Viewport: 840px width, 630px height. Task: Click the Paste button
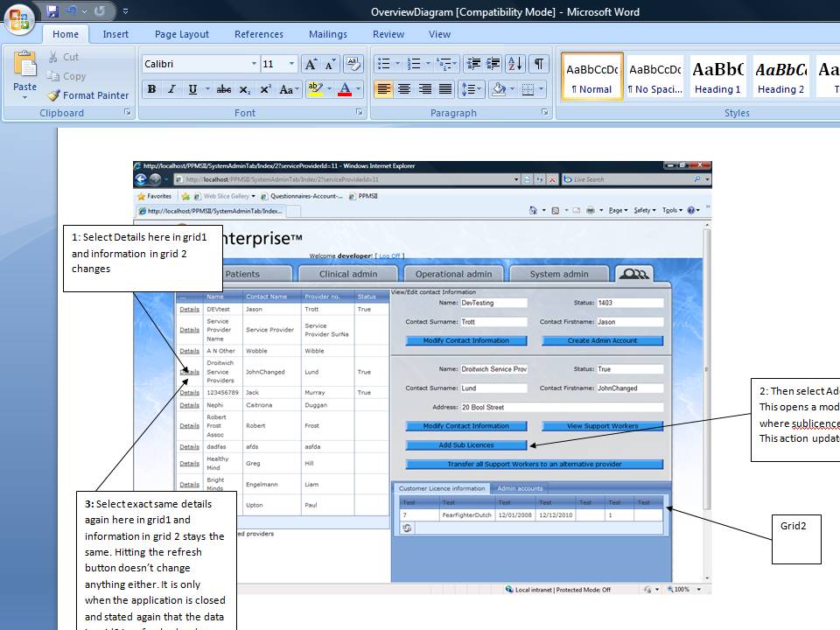(x=24, y=75)
